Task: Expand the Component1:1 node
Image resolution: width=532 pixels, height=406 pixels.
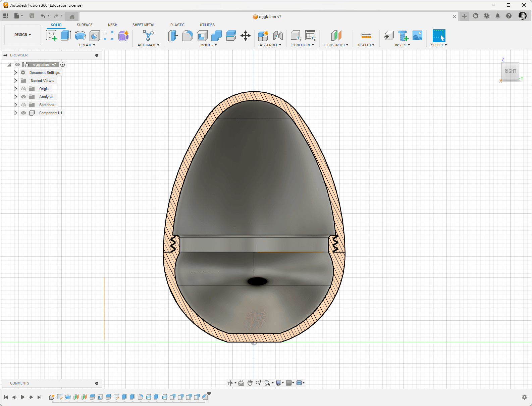Action: point(15,113)
